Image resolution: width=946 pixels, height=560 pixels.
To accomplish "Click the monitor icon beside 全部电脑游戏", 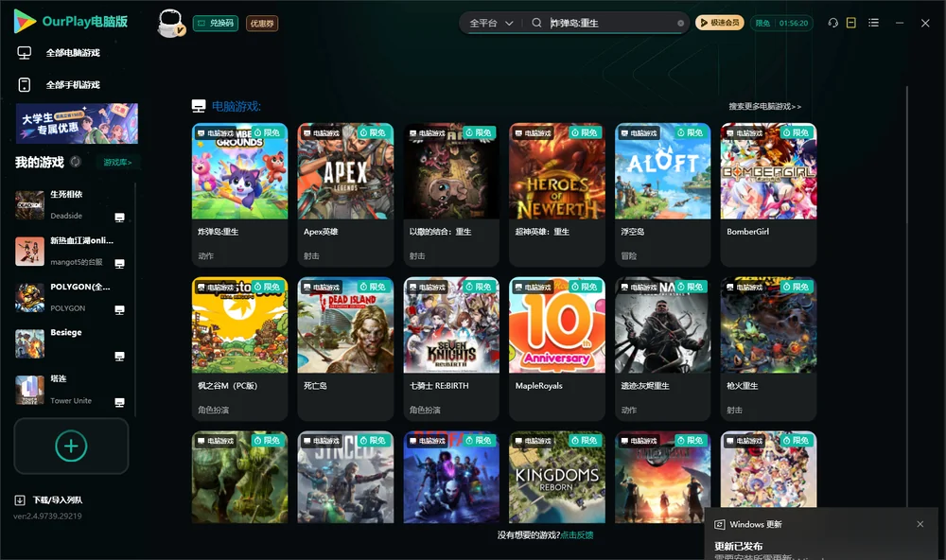I will (x=25, y=53).
